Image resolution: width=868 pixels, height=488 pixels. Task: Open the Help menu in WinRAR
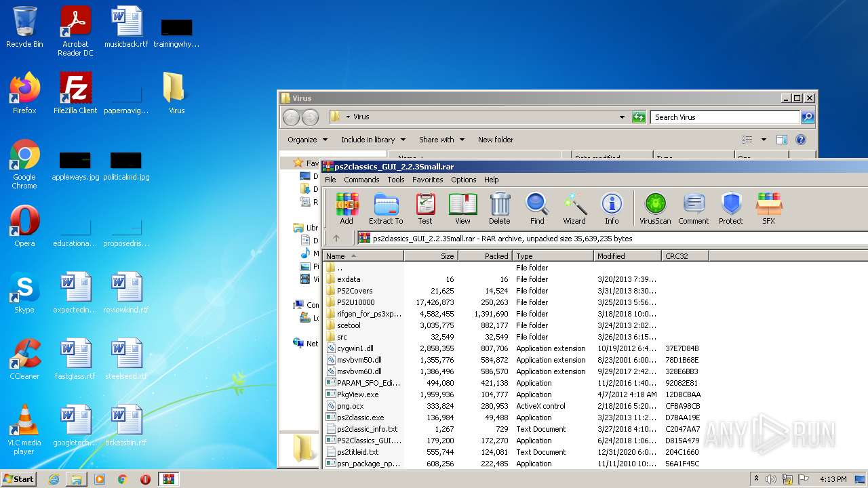[492, 180]
